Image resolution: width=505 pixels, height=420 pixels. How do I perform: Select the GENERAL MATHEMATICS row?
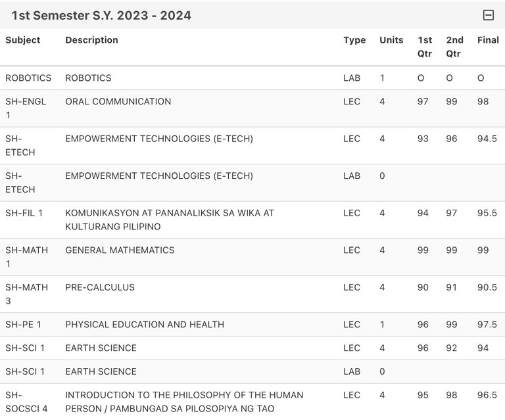[252, 257]
